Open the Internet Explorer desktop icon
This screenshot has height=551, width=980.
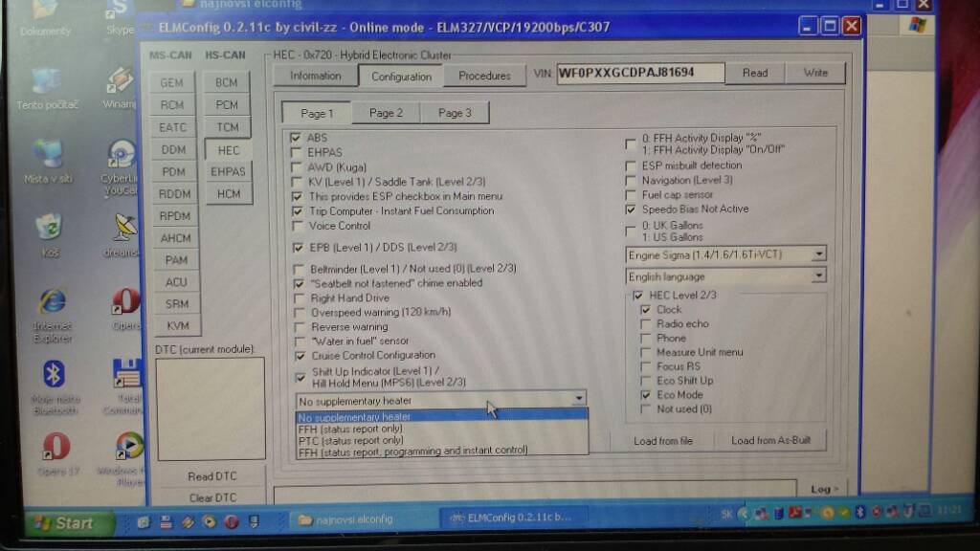click(53, 303)
